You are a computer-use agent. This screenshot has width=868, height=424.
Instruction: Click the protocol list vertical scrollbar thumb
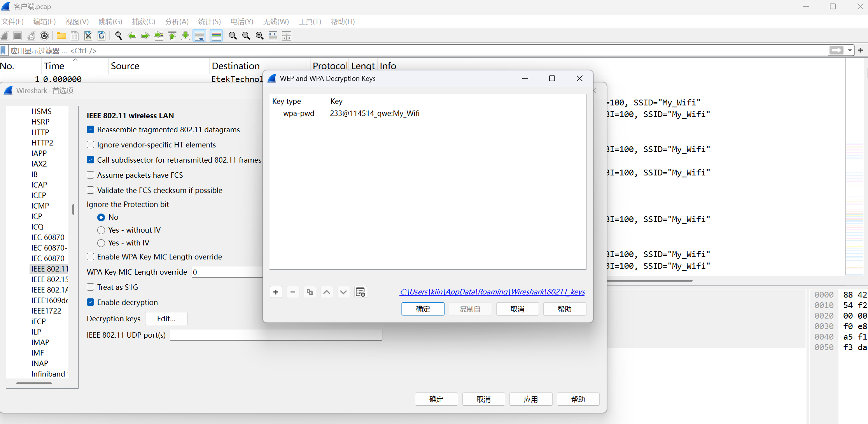(73, 209)
